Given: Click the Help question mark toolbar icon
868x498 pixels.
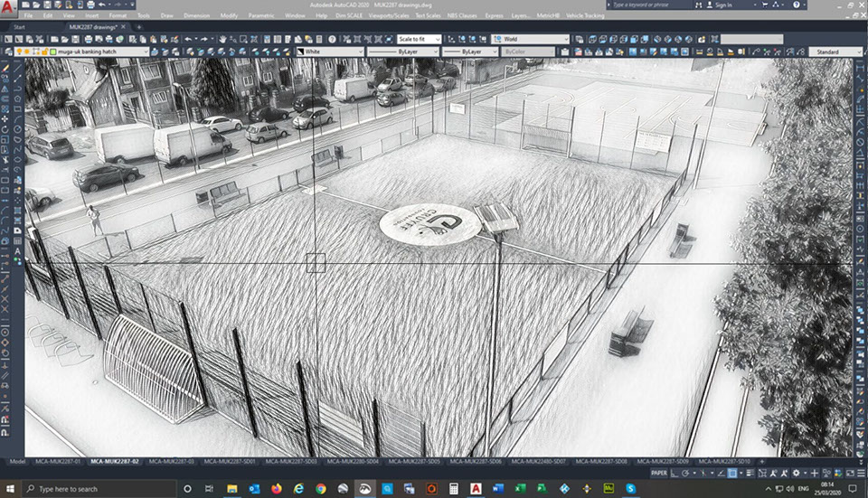Looking at the screenshot, I should (x=332, y=40).
